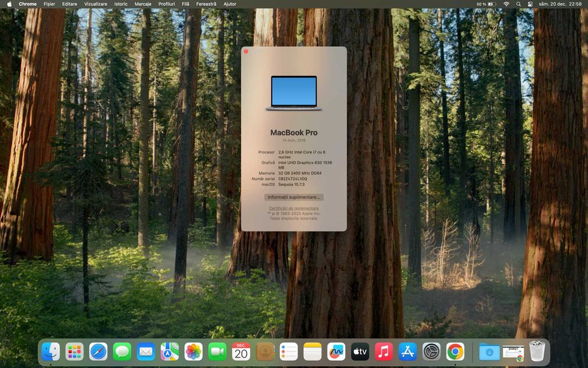588x368 pixels.
Task: Launch Safari from the dock
Action: (98, 352)
